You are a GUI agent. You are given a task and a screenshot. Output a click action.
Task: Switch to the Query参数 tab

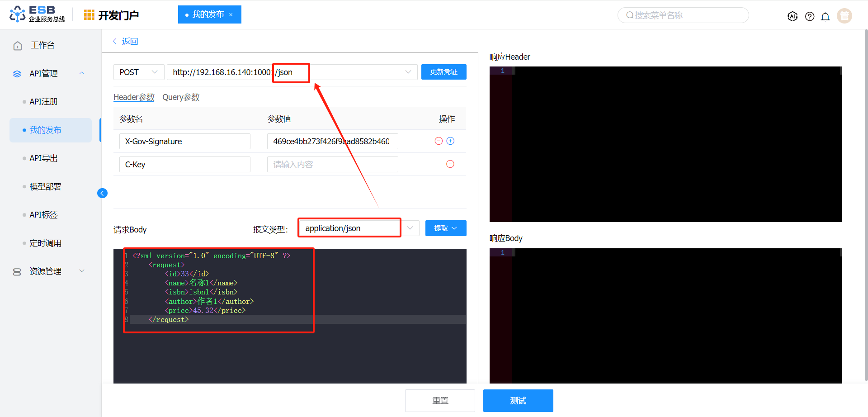(x=181, y=97)
